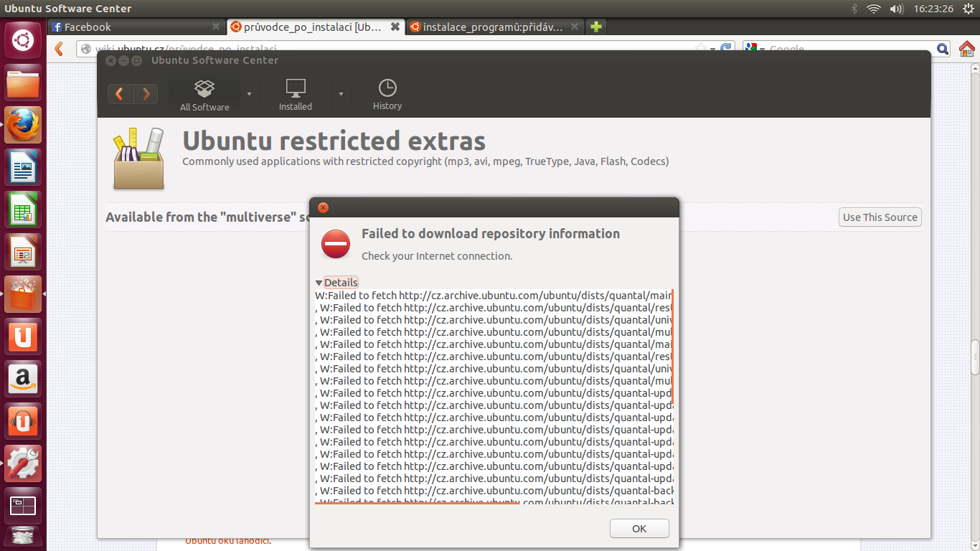Click the Firefox search magnifier icon
This screenshot has width=980, height=551.
tap(943, 49)
